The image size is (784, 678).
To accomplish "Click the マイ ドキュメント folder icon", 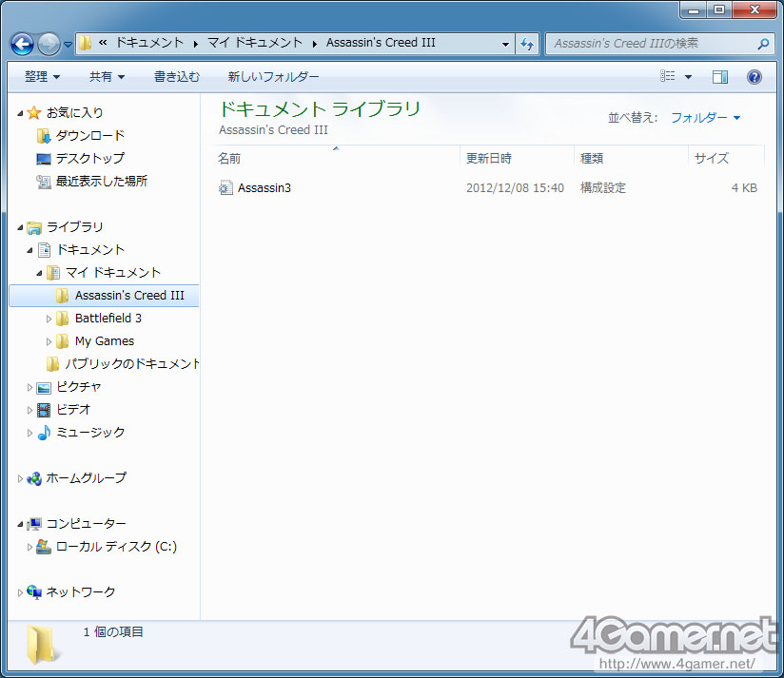I will pos(53,273).
